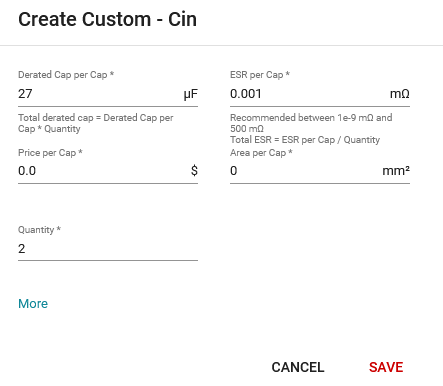
Task: Click the µF unit suffix
Action: 191,94
